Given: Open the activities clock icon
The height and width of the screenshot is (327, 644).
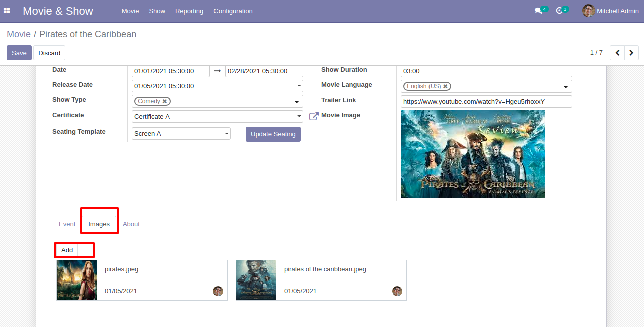Looking at the screenshot, I should pyautogui.click(x=559, y=11).
